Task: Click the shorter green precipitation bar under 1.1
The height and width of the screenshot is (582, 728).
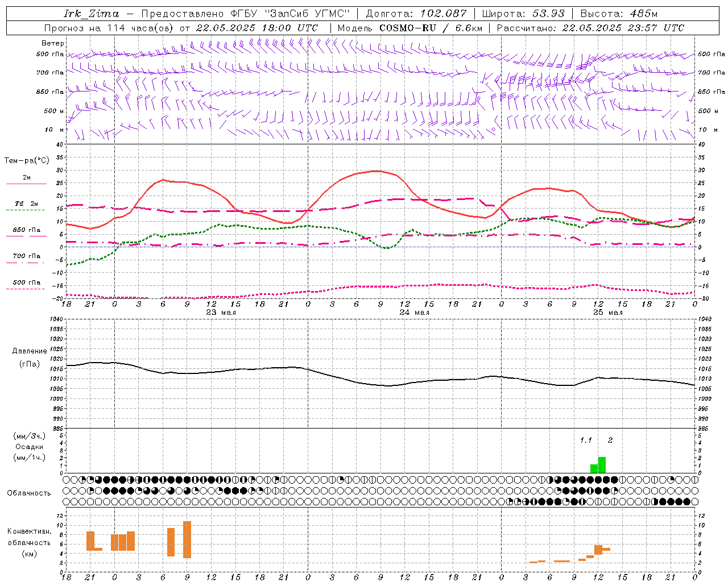Action: (594, 469)
